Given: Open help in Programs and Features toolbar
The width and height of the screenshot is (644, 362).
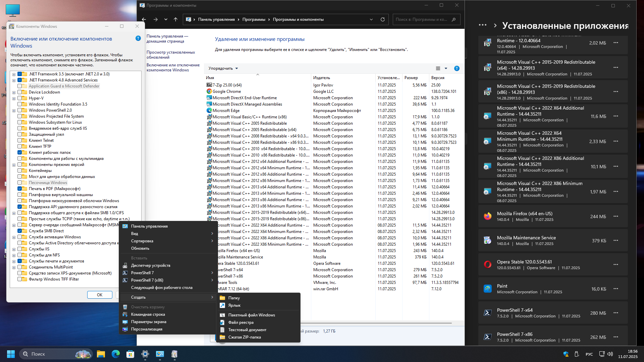Looking at the screenshot, I should (457, 68).
